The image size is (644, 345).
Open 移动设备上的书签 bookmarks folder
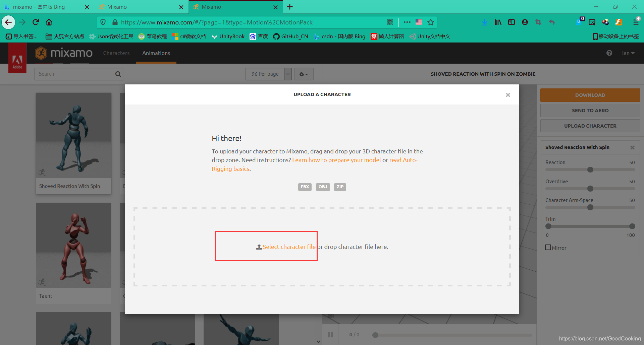click(x=616, y=37)
